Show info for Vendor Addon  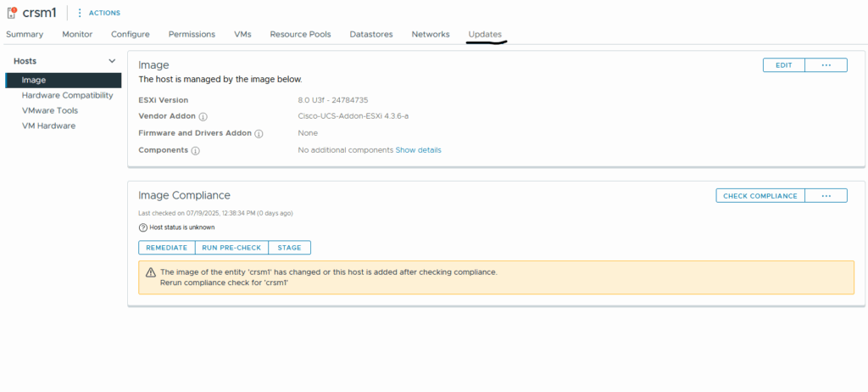click(x=203, y=117)
